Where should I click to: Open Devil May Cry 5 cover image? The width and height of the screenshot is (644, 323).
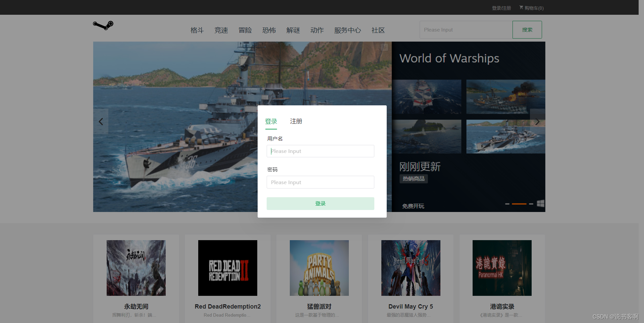pos(411,268)
